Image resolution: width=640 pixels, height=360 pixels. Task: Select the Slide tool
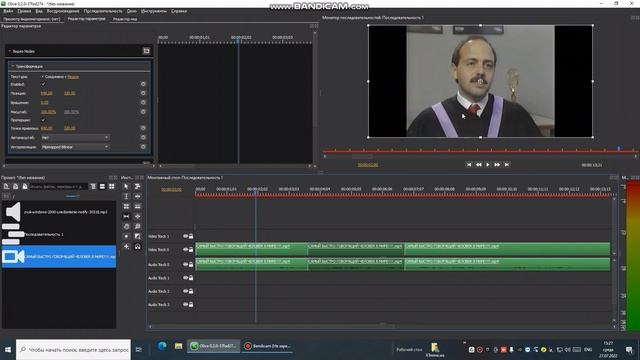pos(138,216)
